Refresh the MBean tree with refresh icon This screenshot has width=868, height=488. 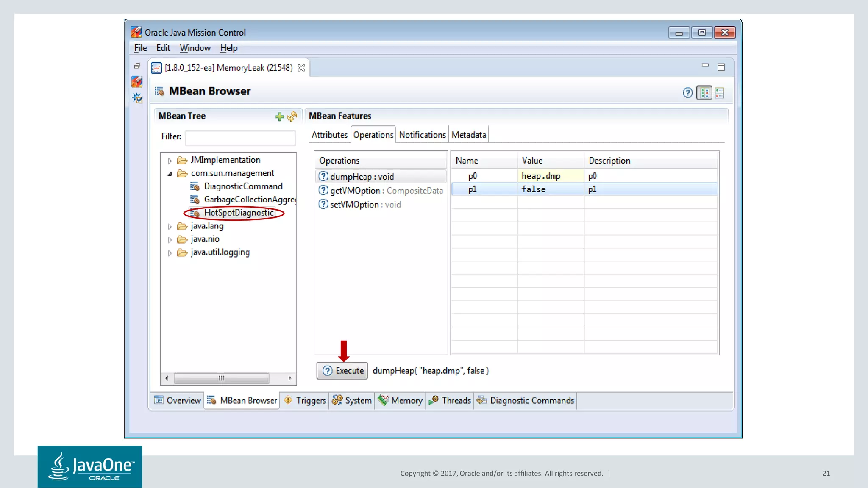292,116
